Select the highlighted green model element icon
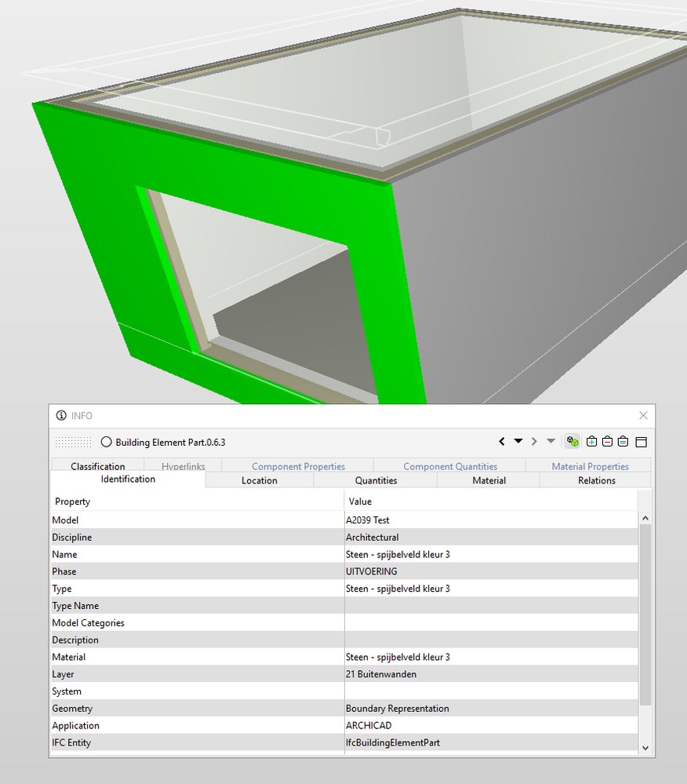 (x=572, y=441)
